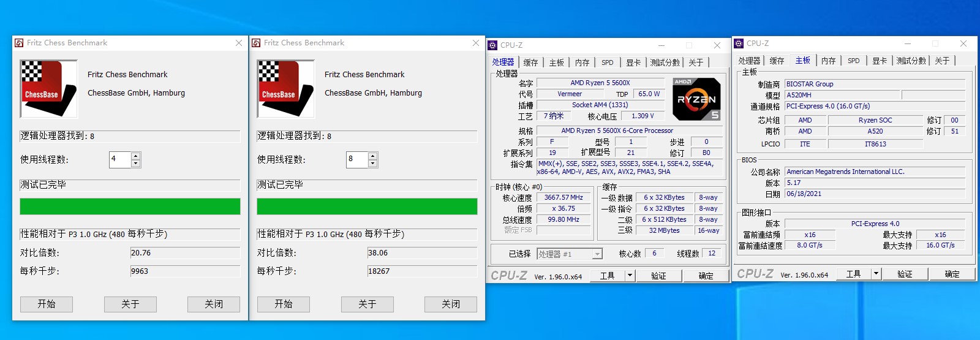980x340 pixels.
Task: Close the second Fritz Chess Benchmark window
Action: click(x=476, y=43)
